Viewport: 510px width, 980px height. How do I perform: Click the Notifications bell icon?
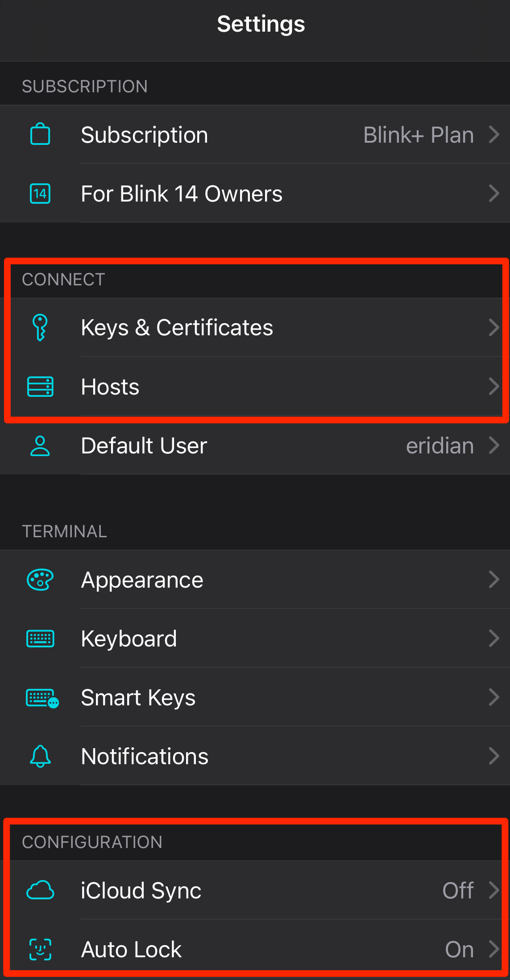(40, 756)
